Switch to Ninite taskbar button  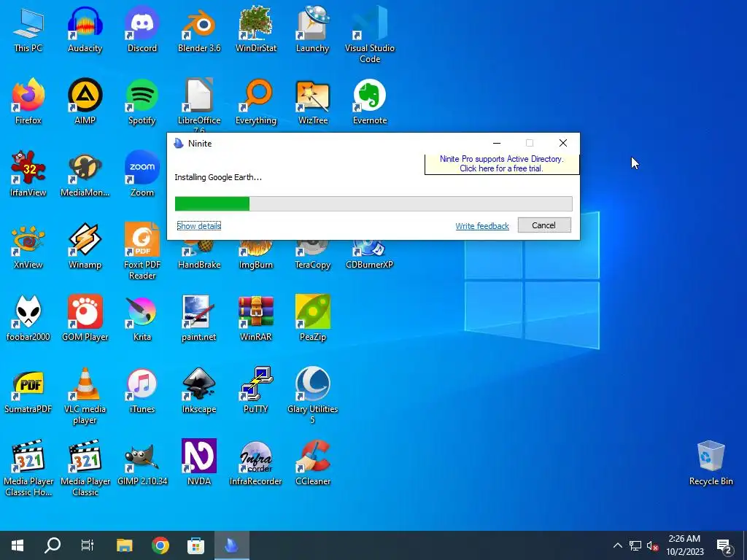(x=231, y=545)
